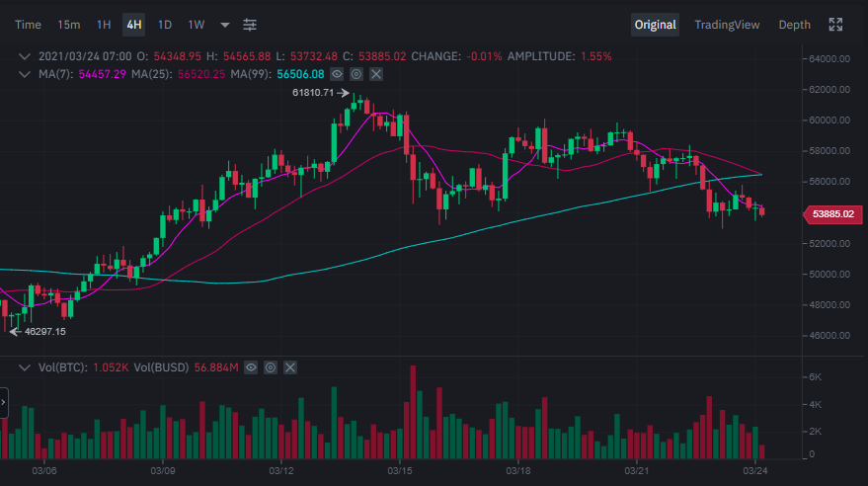Toggle visibility of the Vol indicator
This screenshot has height=486, width=868.
coord(252,367)
